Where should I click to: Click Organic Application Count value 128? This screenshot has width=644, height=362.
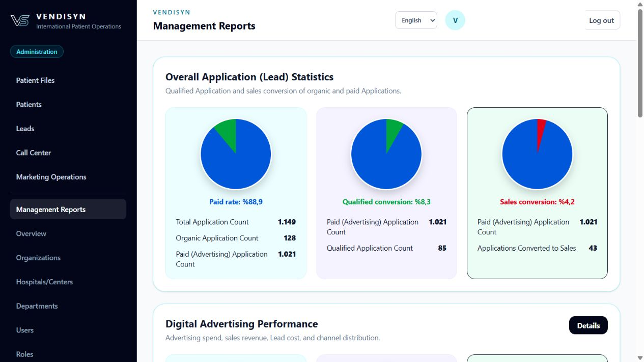tap(290, 238)
